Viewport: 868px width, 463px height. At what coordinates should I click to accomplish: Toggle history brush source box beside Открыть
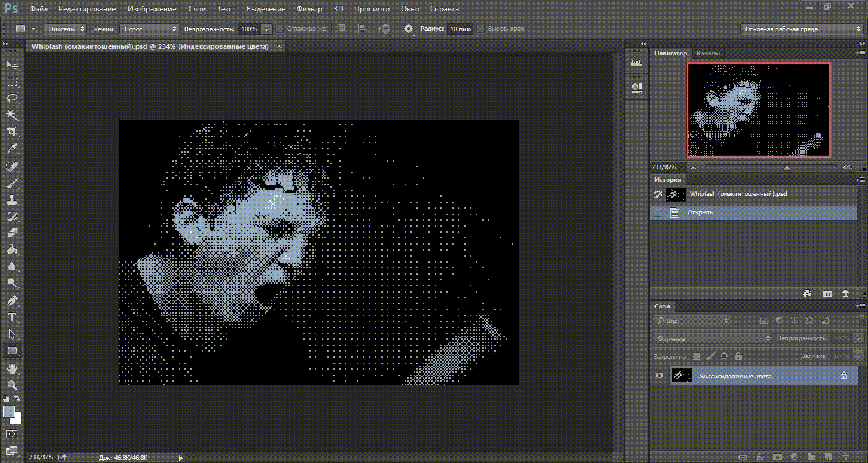pyautogui.click(x=658, y=212)
